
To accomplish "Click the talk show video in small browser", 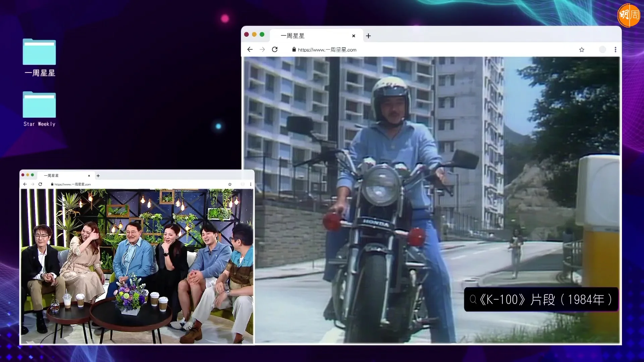I will point(137,266).
